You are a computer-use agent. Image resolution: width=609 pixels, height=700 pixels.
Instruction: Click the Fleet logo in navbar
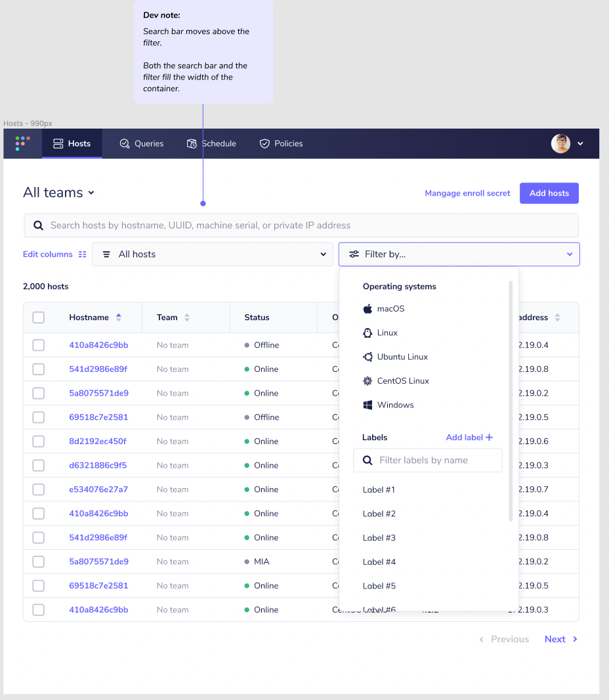click(22, 143)
